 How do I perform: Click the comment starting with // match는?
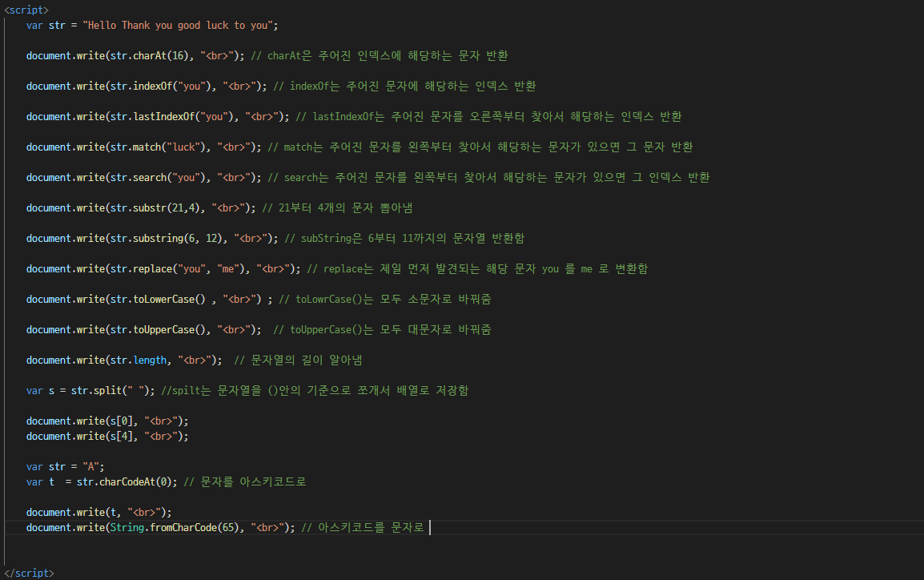point(480,147)
